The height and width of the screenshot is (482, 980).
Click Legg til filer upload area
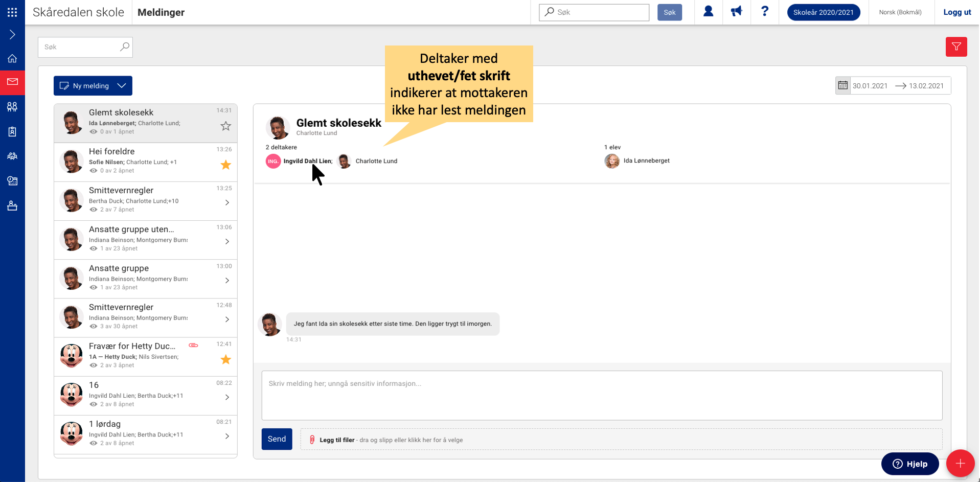click(621, 440)
